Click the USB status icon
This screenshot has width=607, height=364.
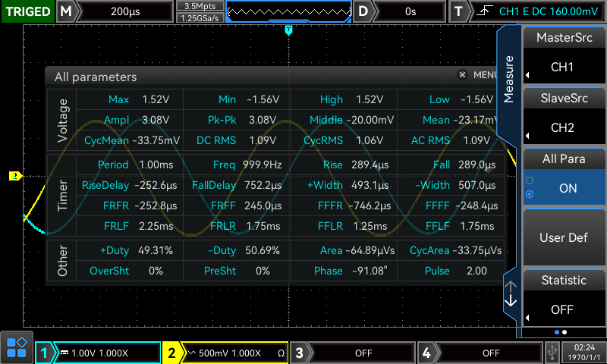point(552,353)
